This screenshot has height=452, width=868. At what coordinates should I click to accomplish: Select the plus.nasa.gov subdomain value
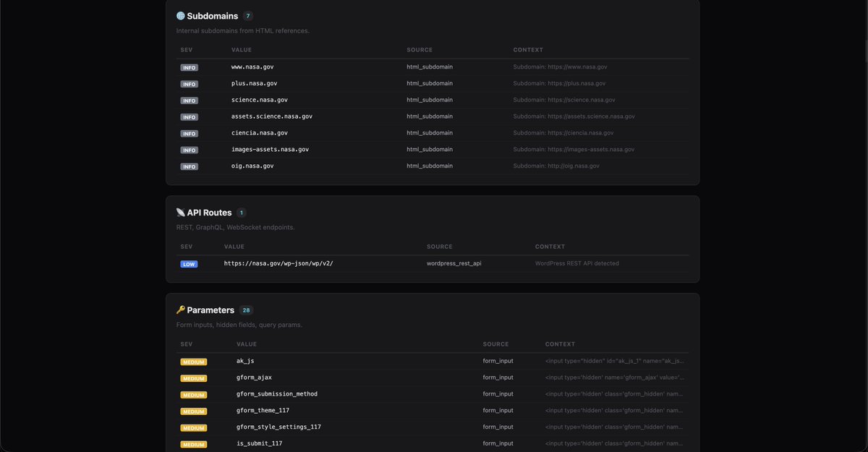pos(255,83)
